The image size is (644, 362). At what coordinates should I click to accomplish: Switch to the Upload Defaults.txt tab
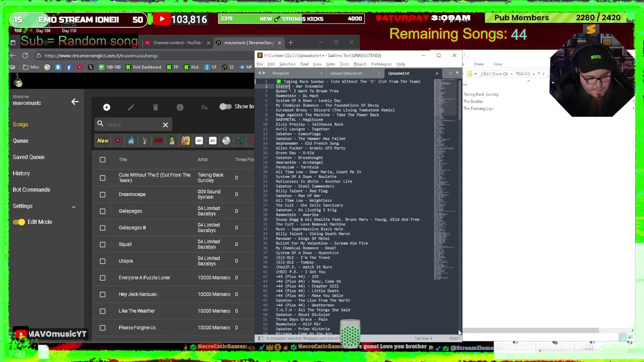coord(346,73)
